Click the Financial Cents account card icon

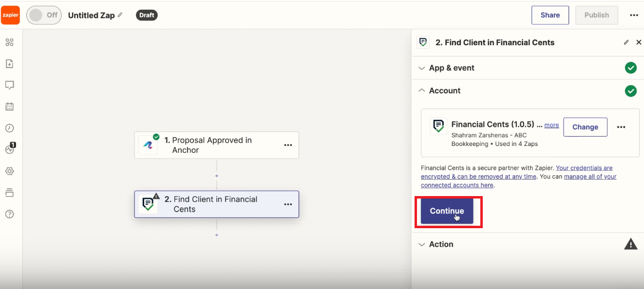point(438,126)
